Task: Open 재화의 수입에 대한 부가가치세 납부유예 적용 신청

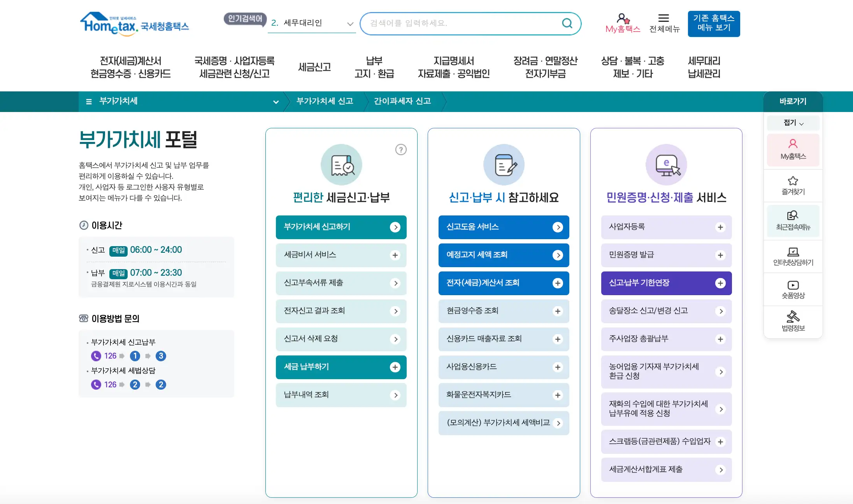Action: [666, 409]
